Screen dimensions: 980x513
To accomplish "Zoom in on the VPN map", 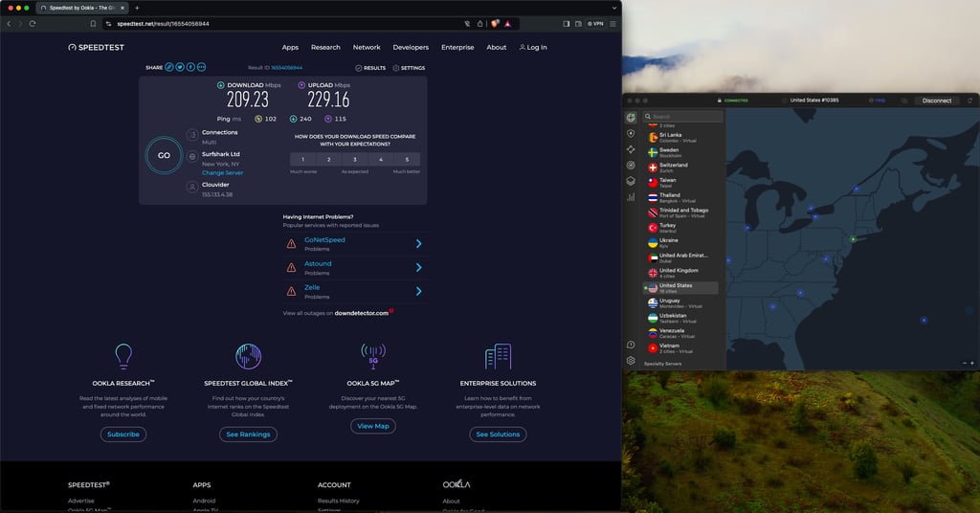I will pos(972,363).
